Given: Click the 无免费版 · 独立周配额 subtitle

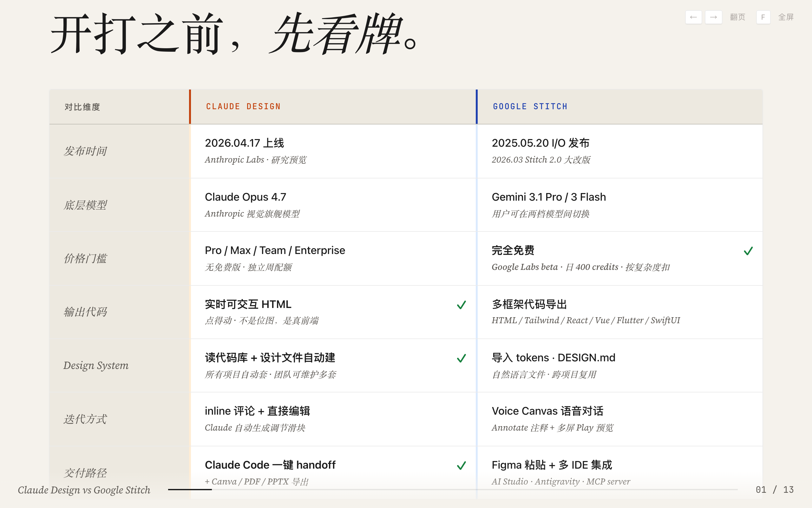Looking at the screenshot, I should [x=248, y=267].
